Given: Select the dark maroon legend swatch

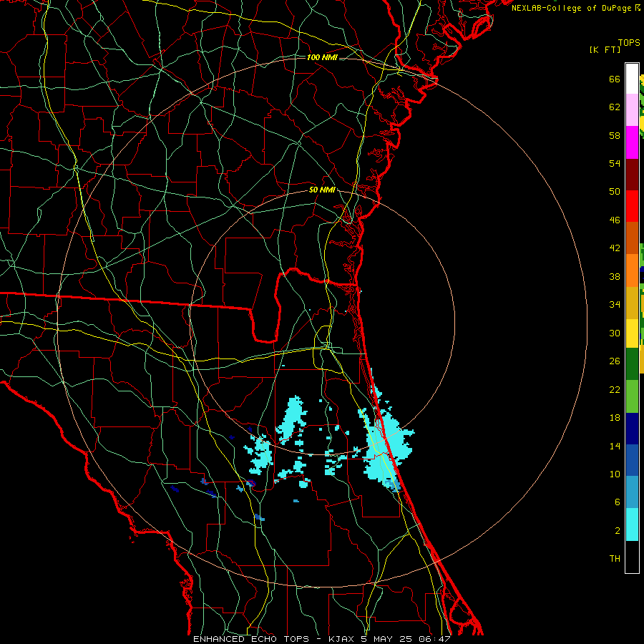Looking at the screenshot, I should coord(632,175).
